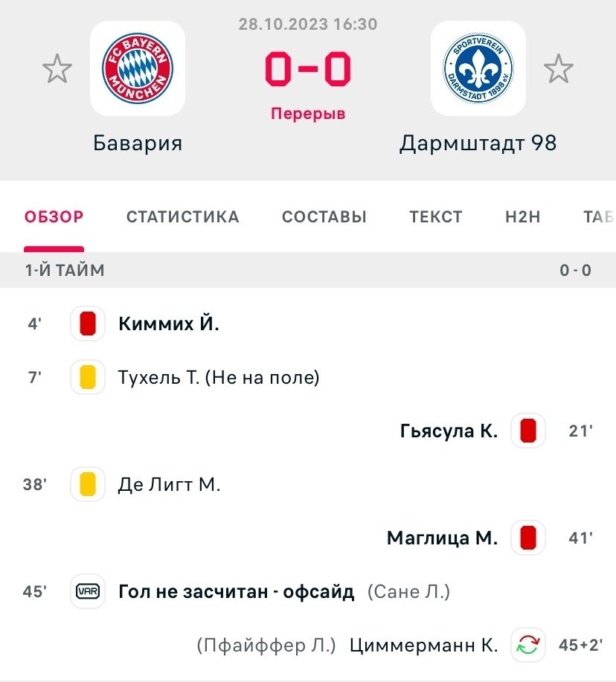
Task: Tap the VAR icon at 45 minutes
Action: click(88, 592)
